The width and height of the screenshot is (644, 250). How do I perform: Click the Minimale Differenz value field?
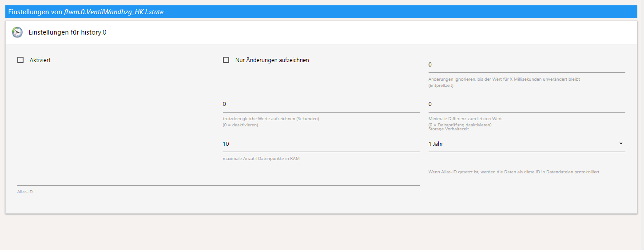[527, 104]
